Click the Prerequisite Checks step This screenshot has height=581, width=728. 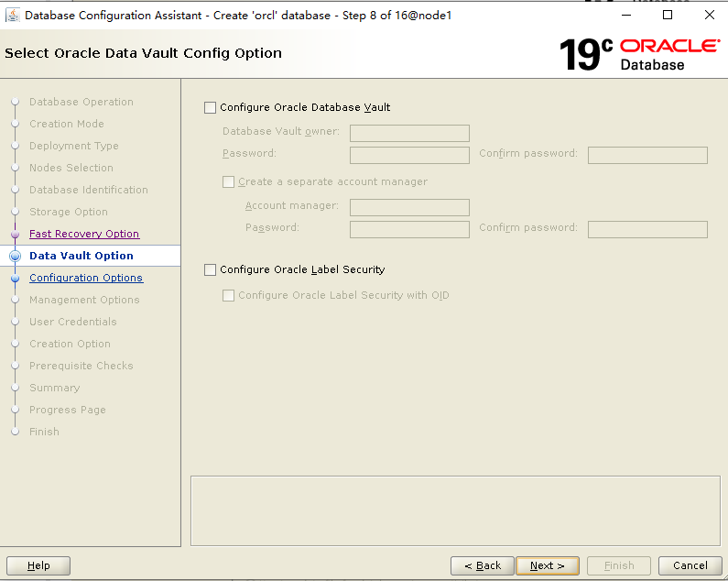click(81, 366)
